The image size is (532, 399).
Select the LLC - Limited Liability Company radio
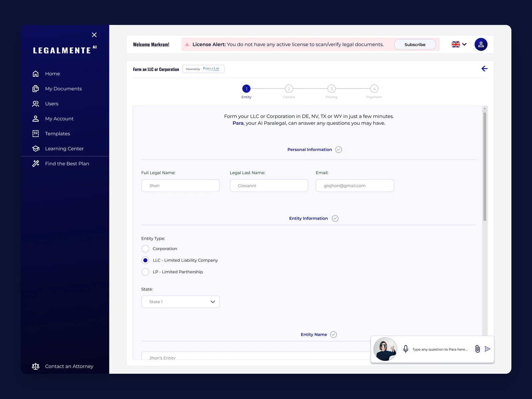click(x=145, y=260)
